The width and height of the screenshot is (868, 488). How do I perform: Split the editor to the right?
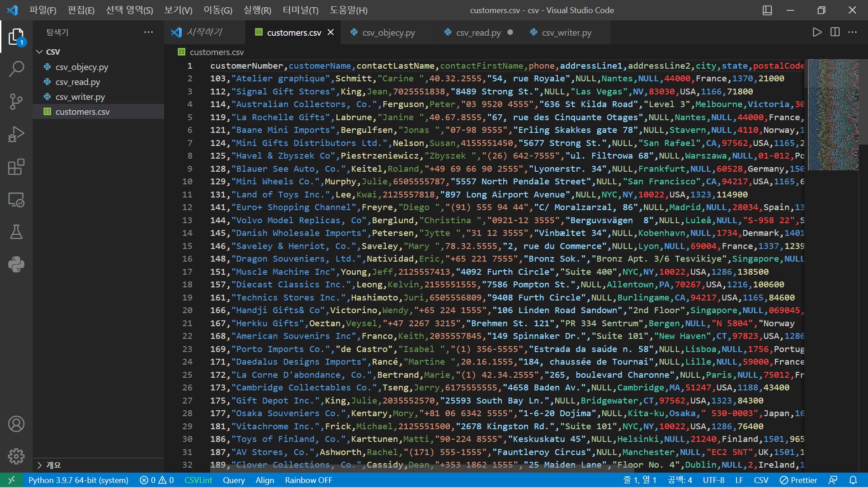835,33
